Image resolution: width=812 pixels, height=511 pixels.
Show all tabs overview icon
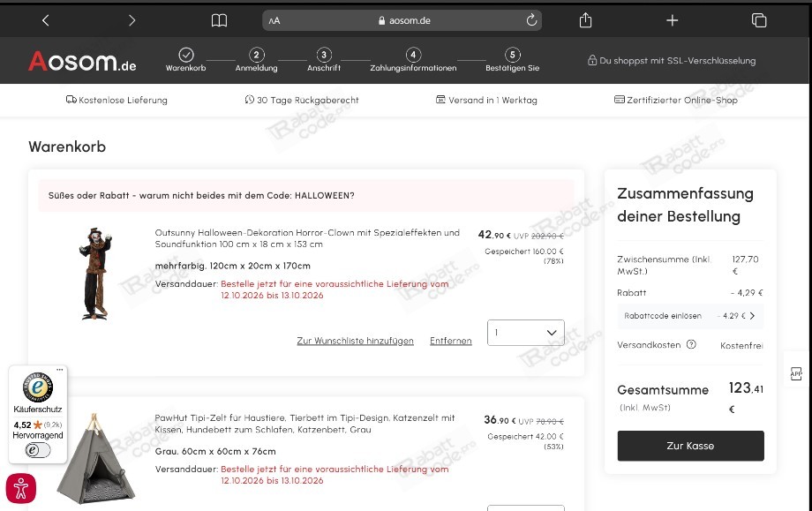pos(759,20)
